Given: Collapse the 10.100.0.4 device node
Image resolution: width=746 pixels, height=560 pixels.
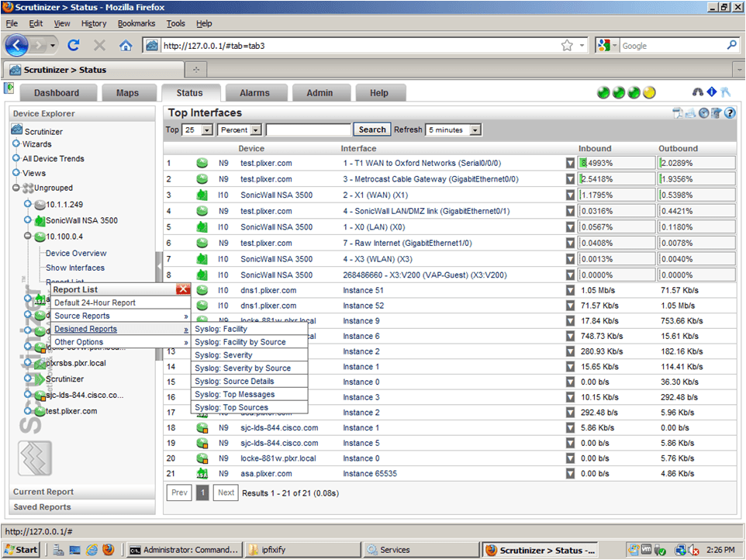Looking at the screenshot, I should 28,236.
